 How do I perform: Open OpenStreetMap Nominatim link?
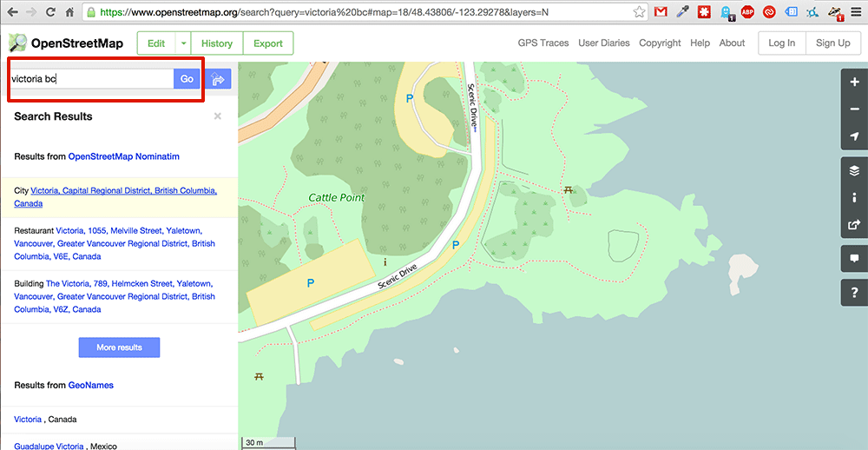tap(123, 157)
